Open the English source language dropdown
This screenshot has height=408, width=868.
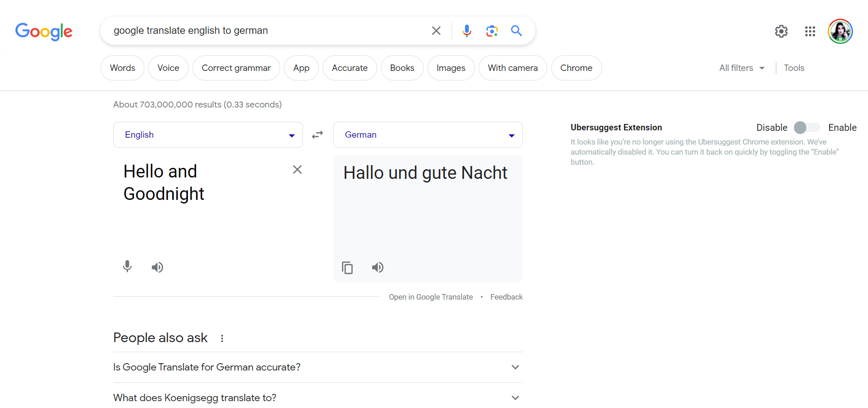click(208, 135)
